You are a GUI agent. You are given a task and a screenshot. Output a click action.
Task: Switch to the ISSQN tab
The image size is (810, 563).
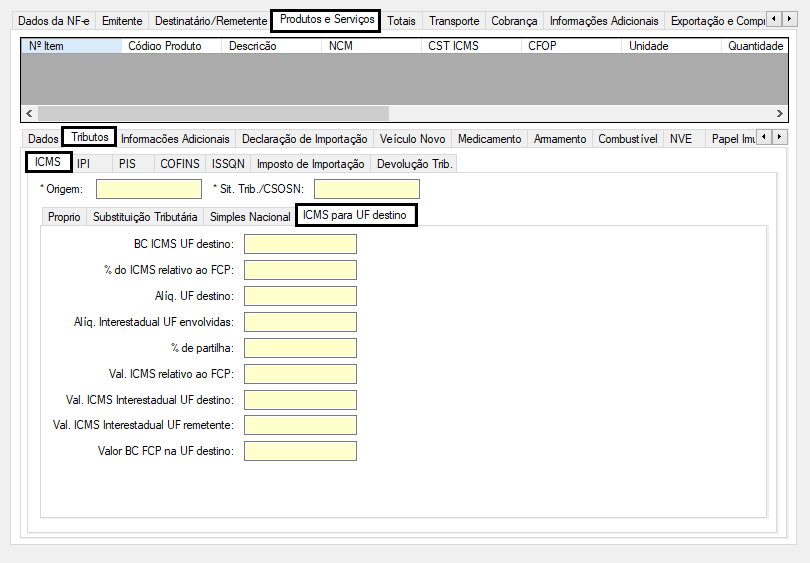tap(228, 164)
